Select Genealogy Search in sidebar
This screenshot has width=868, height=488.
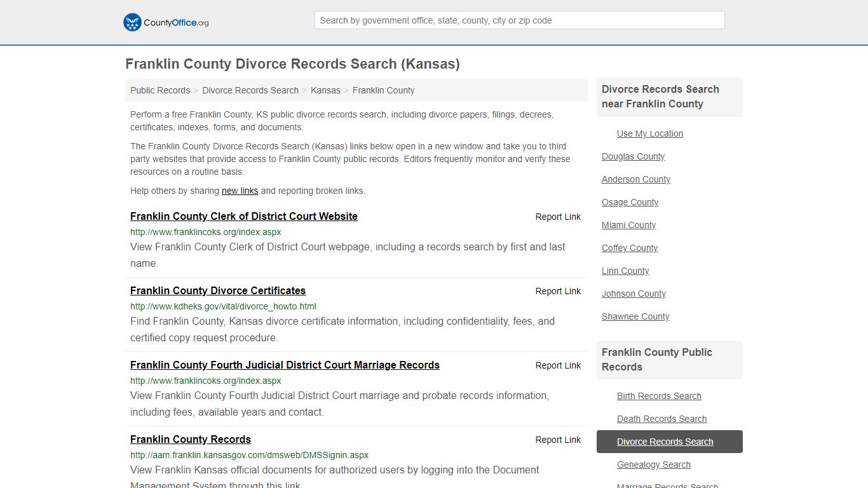point(653,464)
